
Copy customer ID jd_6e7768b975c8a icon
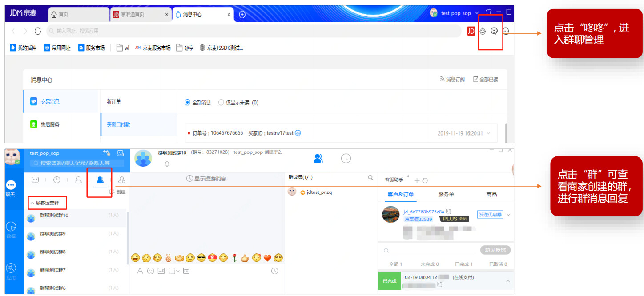[x=448, y=212]
